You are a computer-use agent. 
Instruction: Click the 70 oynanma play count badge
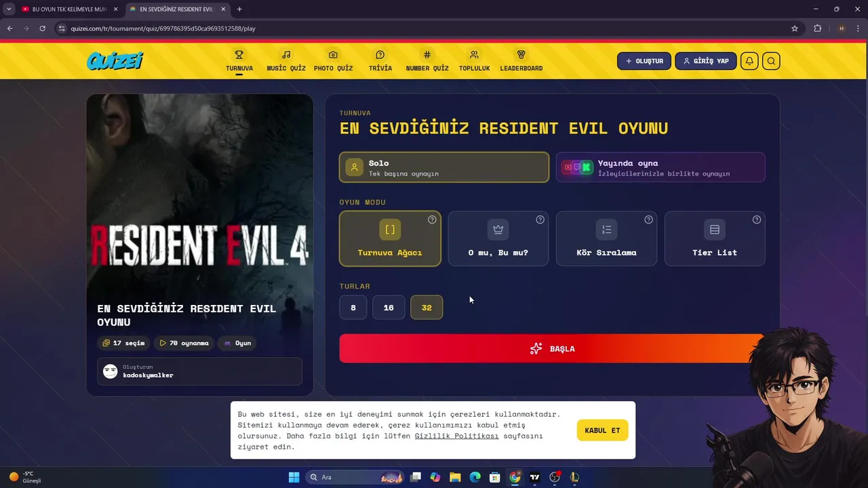[184, 343]
